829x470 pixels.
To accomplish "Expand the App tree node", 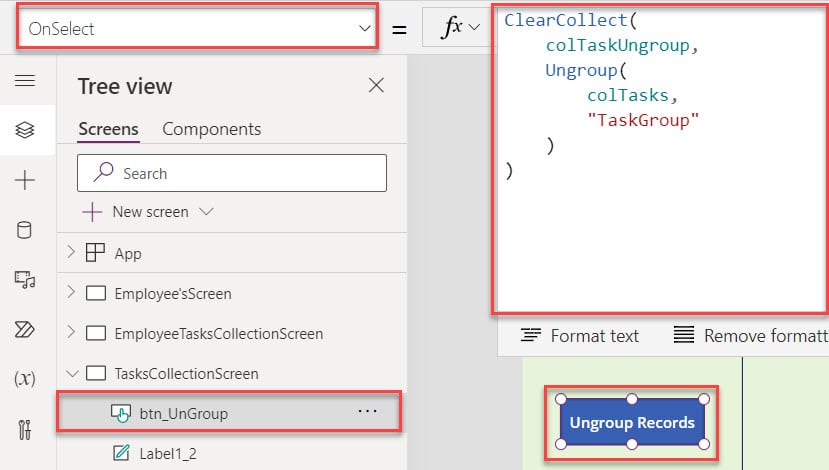I will [71, 252].
